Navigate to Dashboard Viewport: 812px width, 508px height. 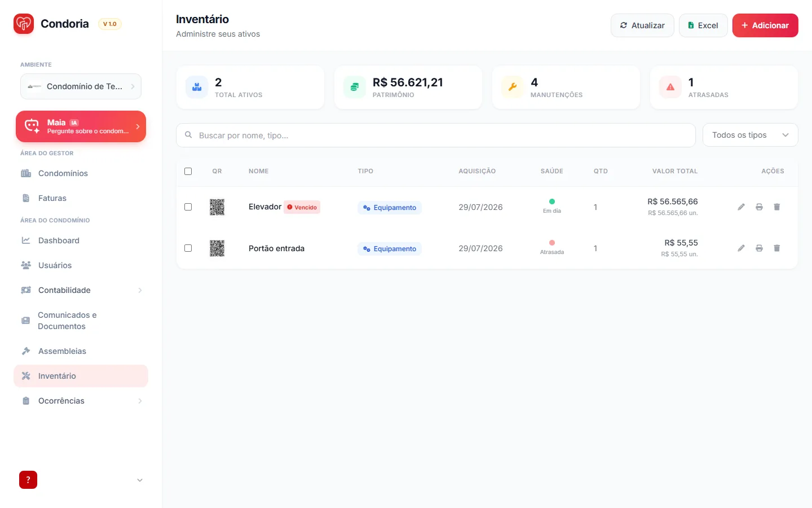[x=81, y=240]
